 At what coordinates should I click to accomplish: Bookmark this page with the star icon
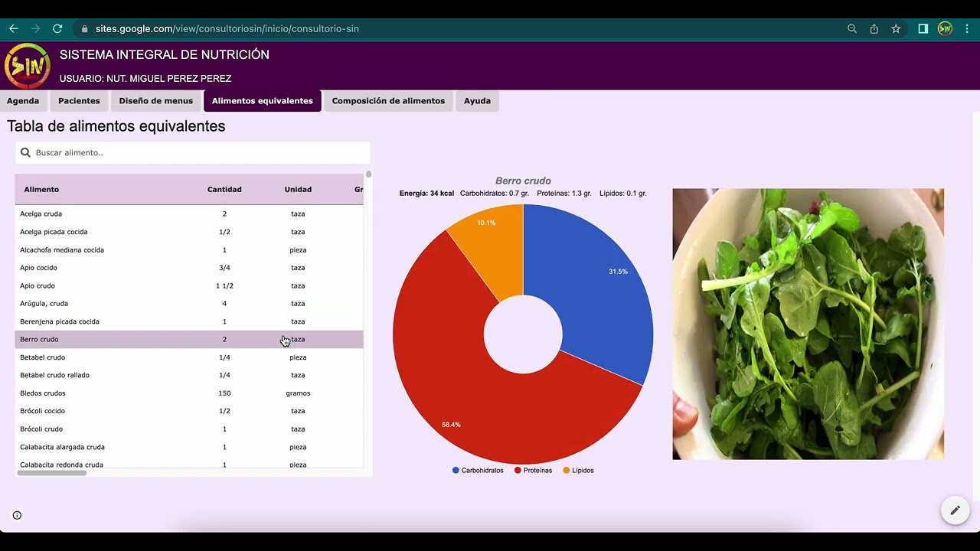(x=896, y=28)
